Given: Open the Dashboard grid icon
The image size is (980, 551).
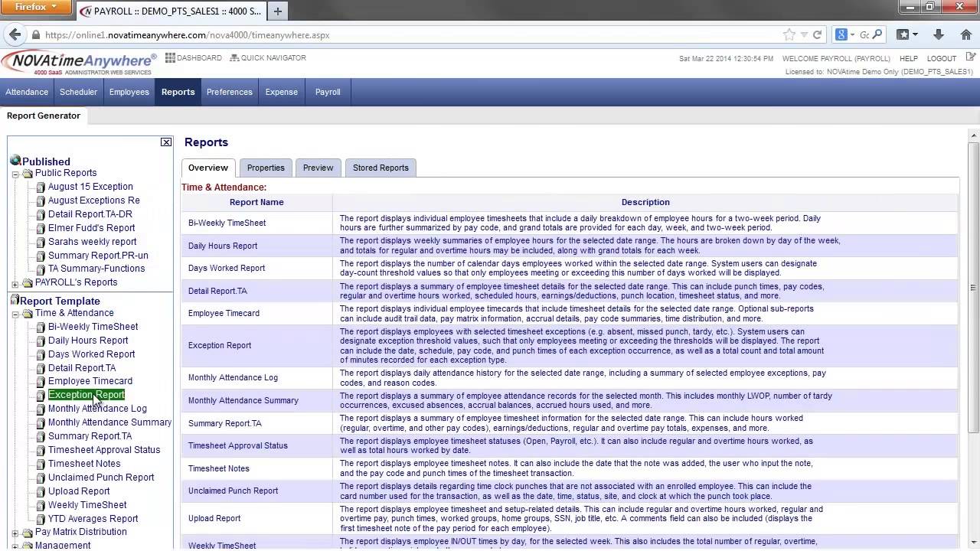Looking at the screenshot, I should point(170,57).
